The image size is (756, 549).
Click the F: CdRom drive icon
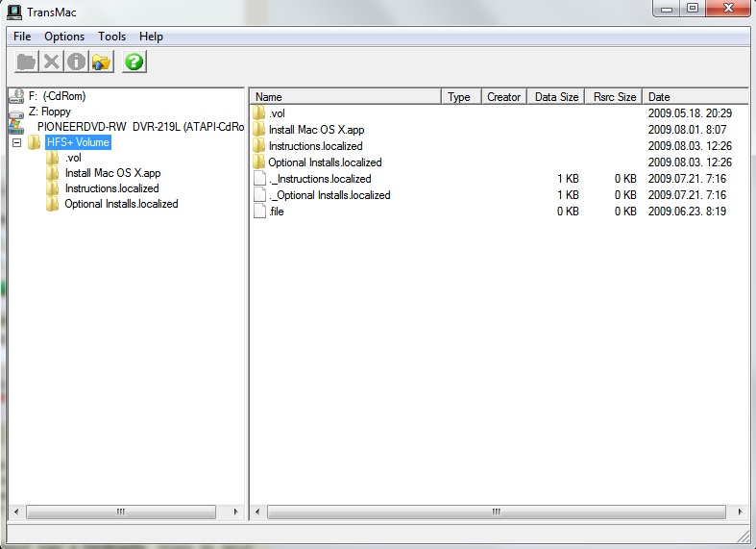(16, 96)
